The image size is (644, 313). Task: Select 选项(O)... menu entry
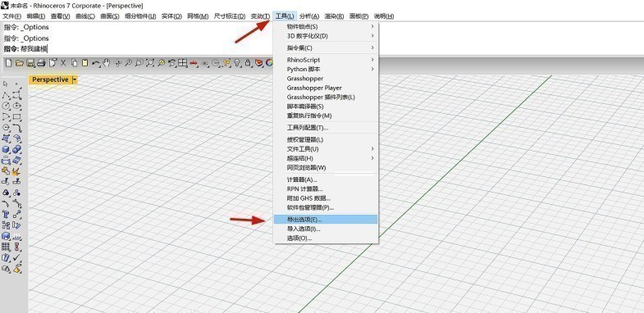pos(326,238)
